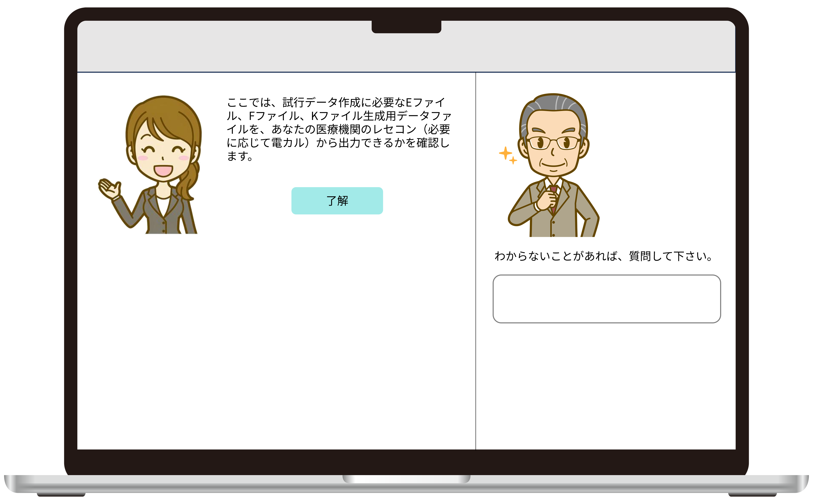Click the 了解 button
Viewport: 813px width, 504px height.
point(337,201)
